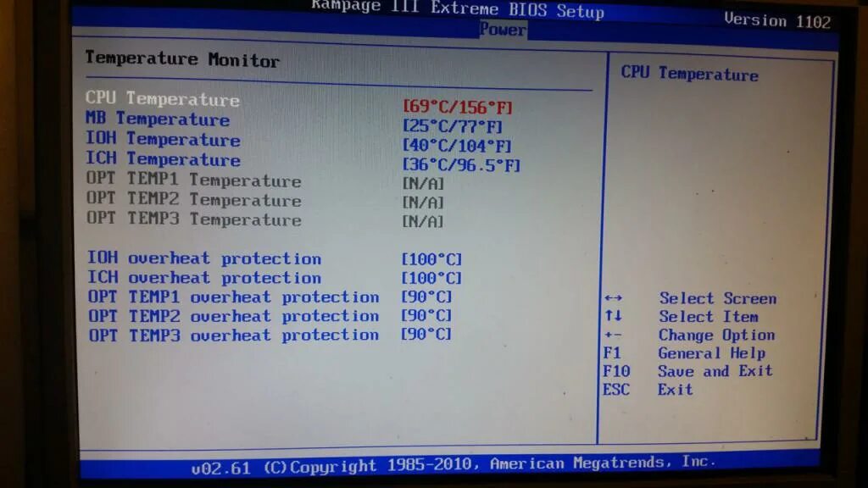868x488 pixels.
Task: Select the Power tab
Action: pyautogui.click(x=503, y=30)
